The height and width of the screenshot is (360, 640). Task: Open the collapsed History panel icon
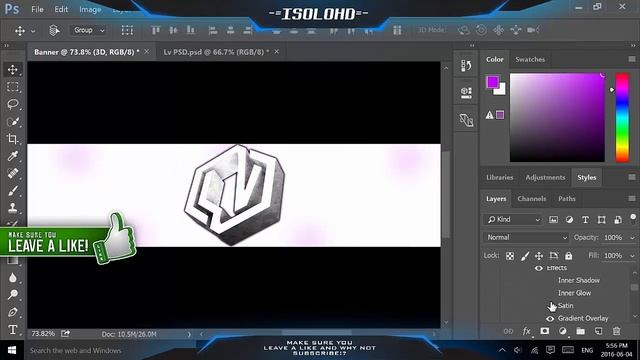tap(466, 66)
